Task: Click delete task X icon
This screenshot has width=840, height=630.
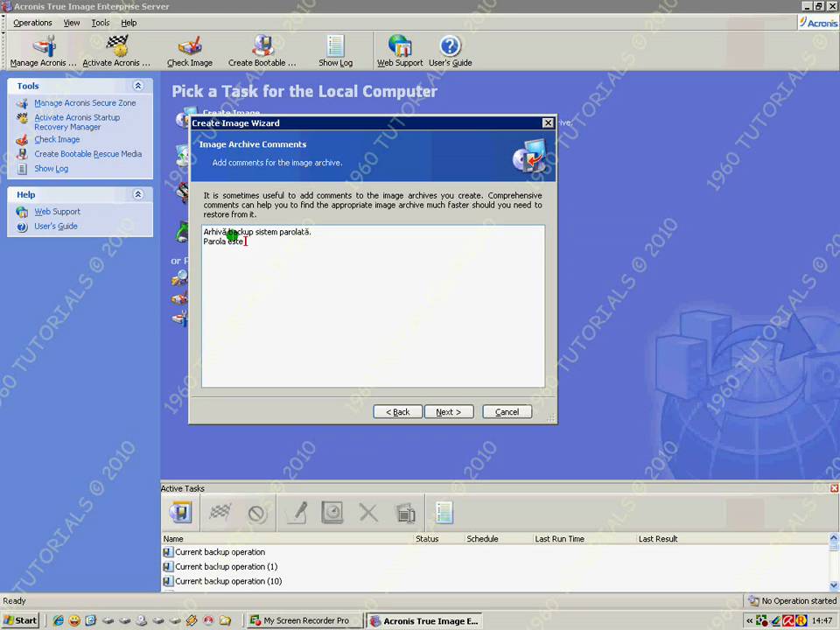Action: (368, 513)
